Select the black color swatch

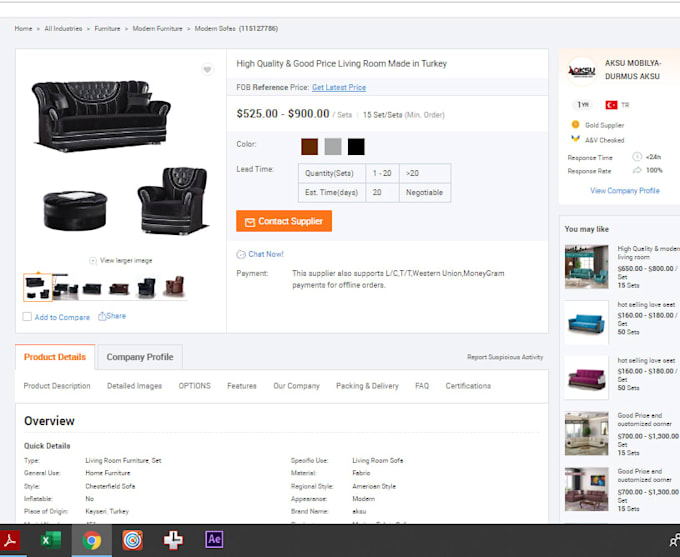356,147
